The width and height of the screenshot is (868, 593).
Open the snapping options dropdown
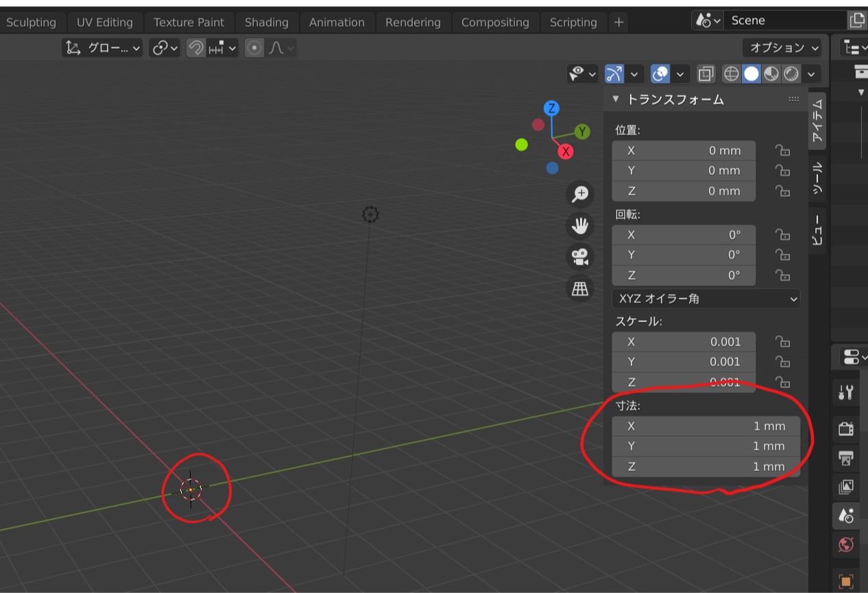[223, 48]
